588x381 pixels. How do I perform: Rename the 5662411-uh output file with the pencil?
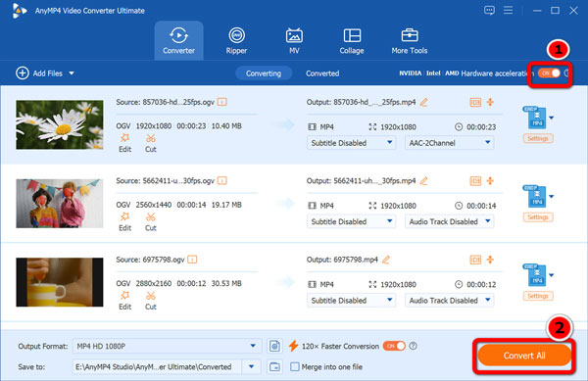pos(423,181)
